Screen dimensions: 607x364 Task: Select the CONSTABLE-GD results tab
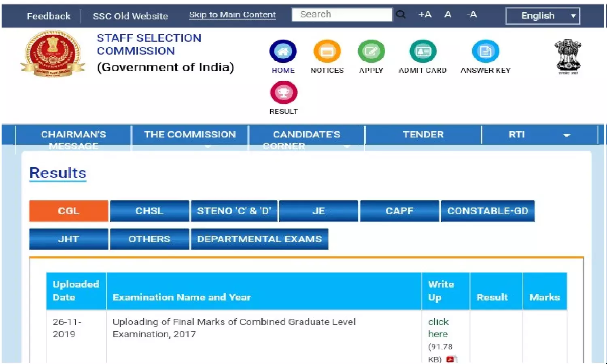coord(488,211)
